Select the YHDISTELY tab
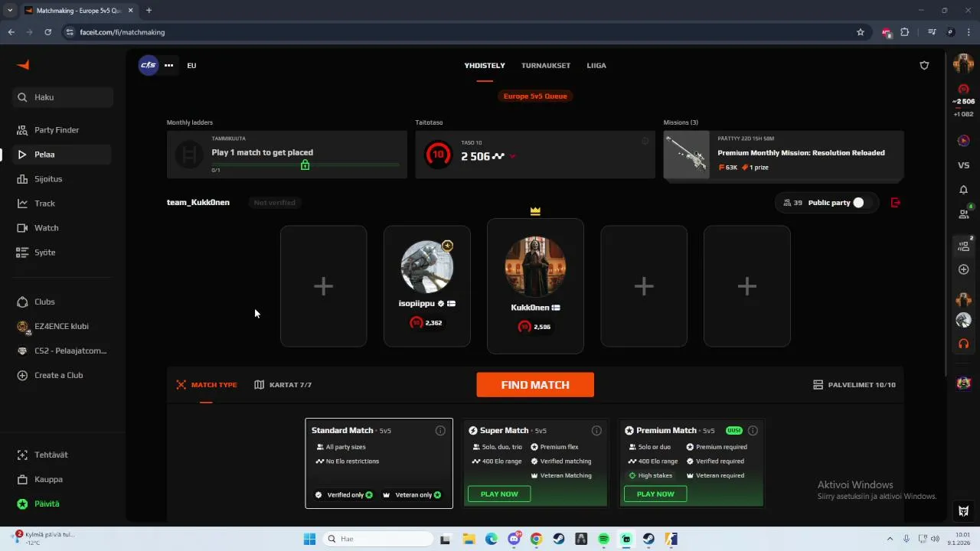Screen dimensions: 980x551 (x=485, y=65)
